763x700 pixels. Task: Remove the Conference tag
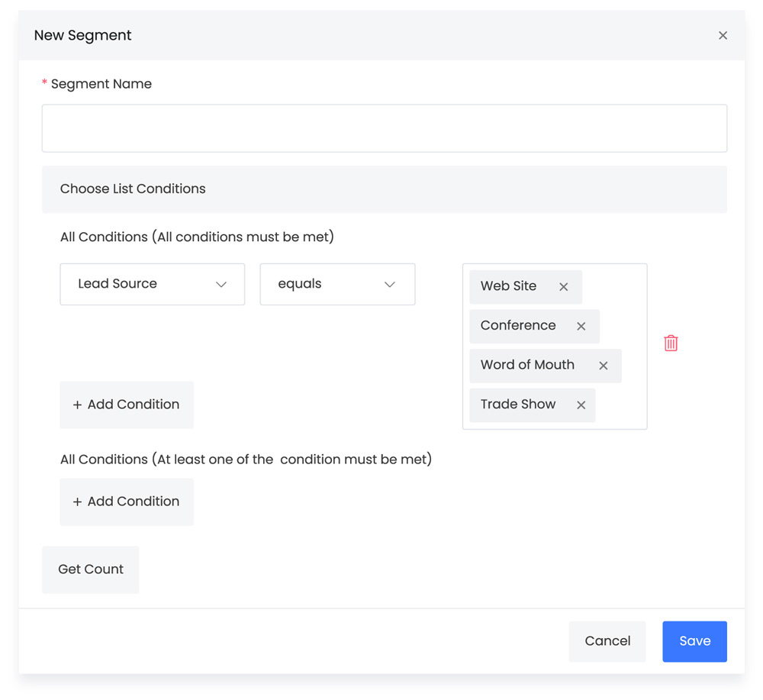(581, 327)
